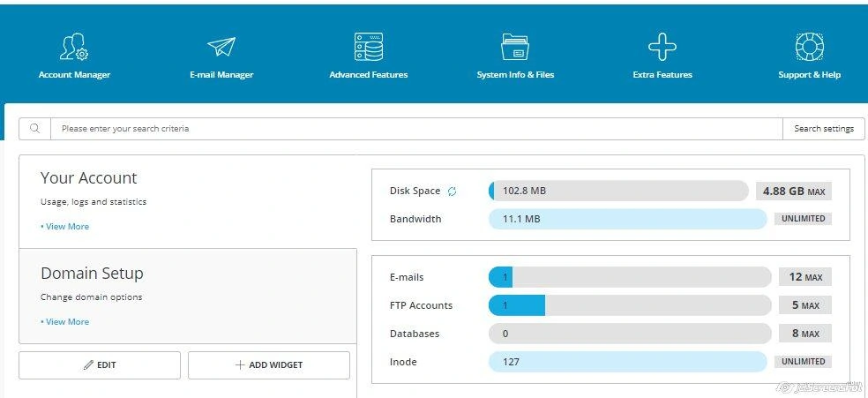
Task: Click the Account Manager menu label
Action: tap(74, 75)
